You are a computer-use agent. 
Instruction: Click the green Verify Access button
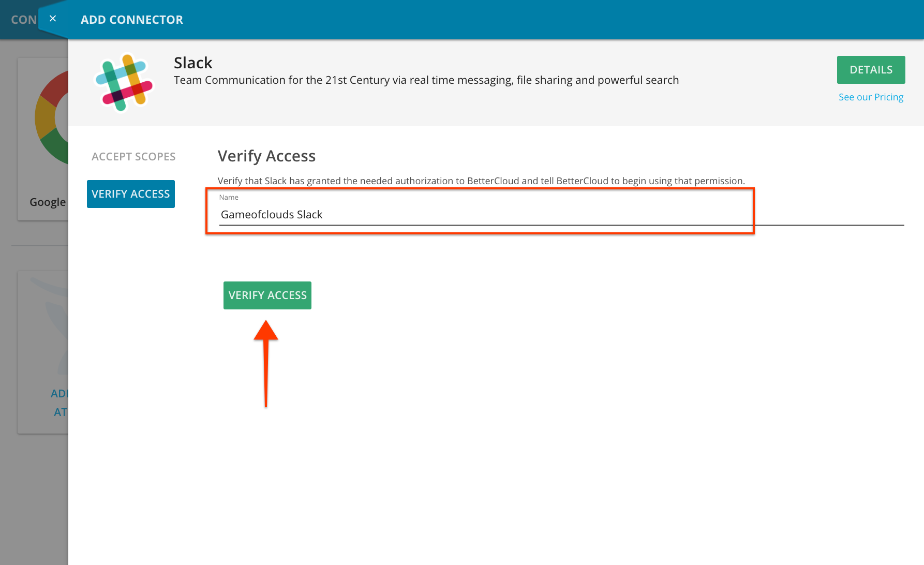(267, 295)
